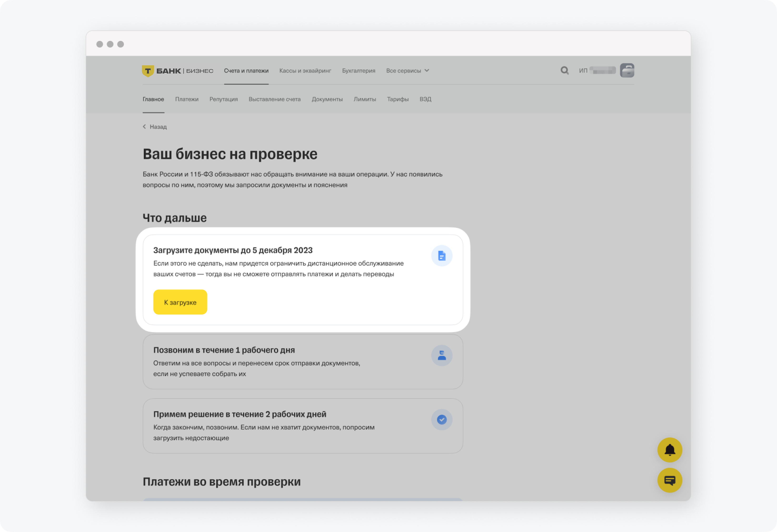
Task: Click the Ваш бизнес на проверке title
Action: pyautogui.click(x=230, y=154)
